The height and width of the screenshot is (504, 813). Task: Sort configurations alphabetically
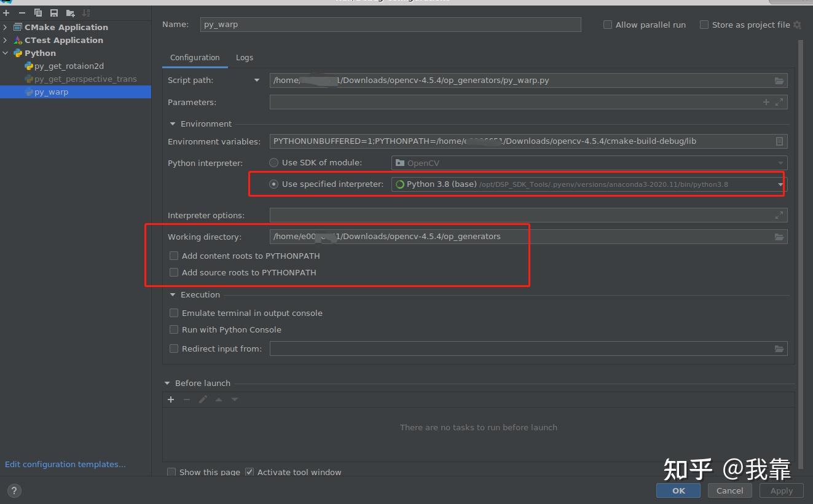click(85, 13)
